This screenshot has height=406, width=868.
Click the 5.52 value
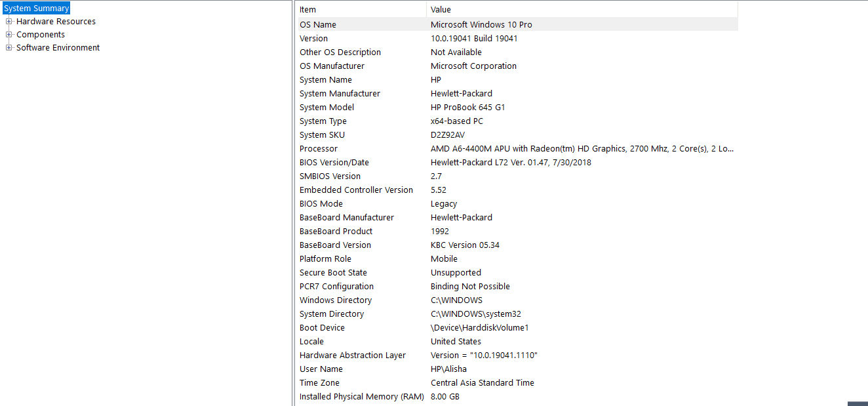tap(439, 190)
